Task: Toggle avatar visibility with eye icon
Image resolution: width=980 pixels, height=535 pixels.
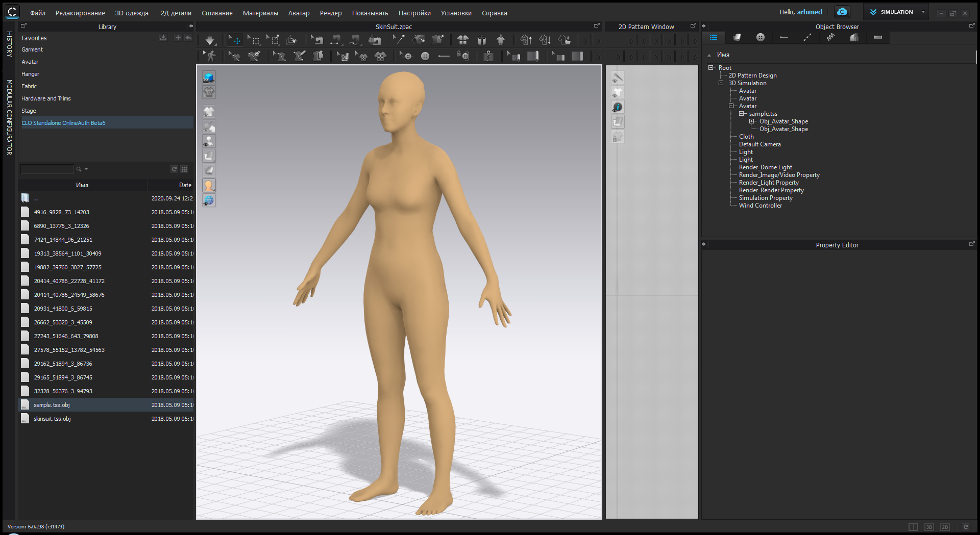Action: [x=209, y=141]
